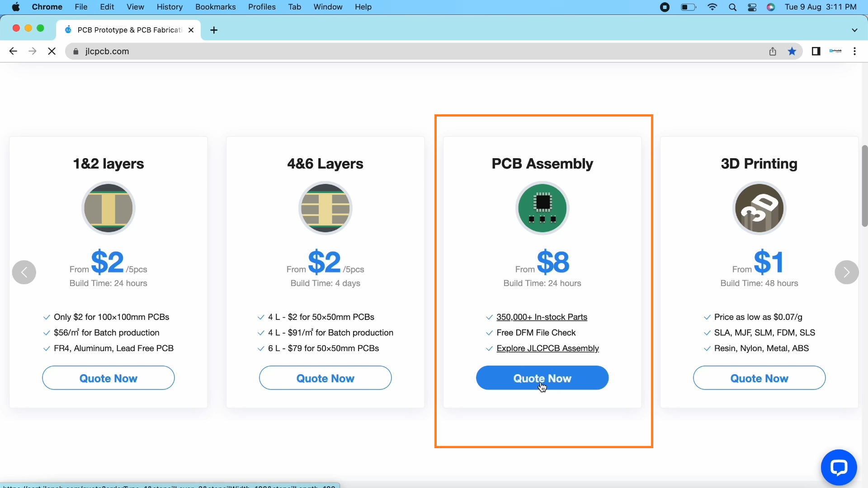
Task: Click 'Build Time: 48 hours' text
Action: point(759,283)
